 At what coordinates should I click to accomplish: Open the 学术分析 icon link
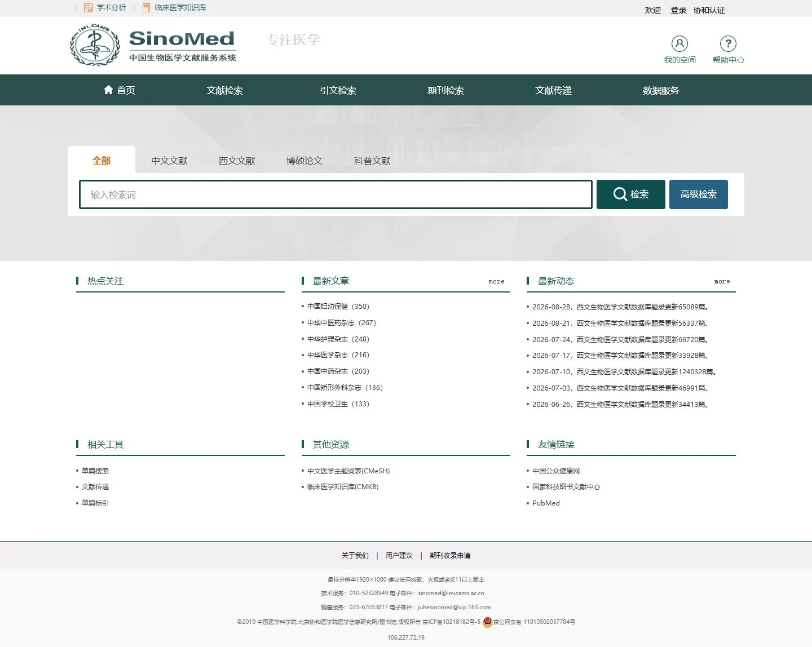coord(88,8)
